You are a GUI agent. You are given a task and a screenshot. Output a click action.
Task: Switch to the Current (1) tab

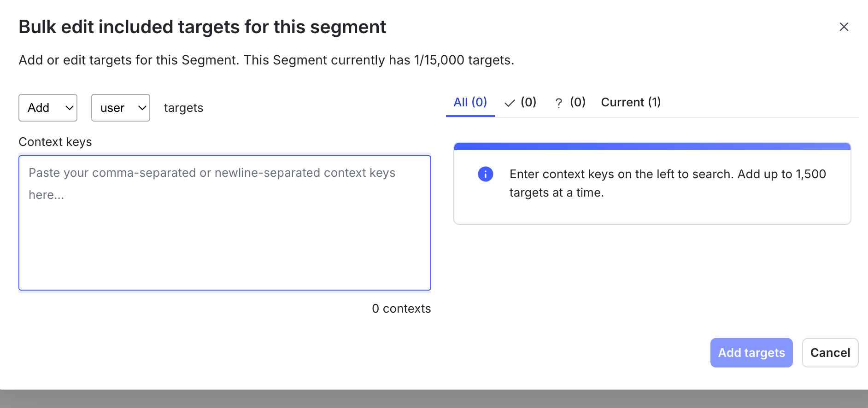[x=630, y=102]
